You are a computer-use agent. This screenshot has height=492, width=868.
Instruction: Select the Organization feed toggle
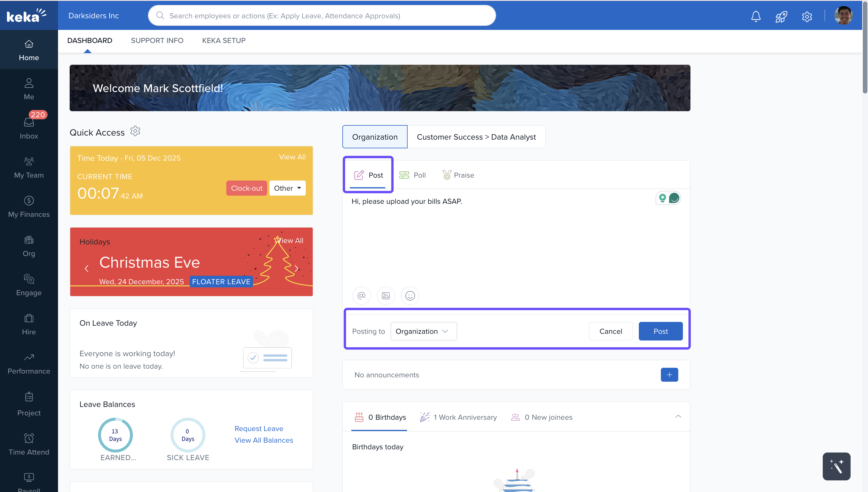[375, 137]
